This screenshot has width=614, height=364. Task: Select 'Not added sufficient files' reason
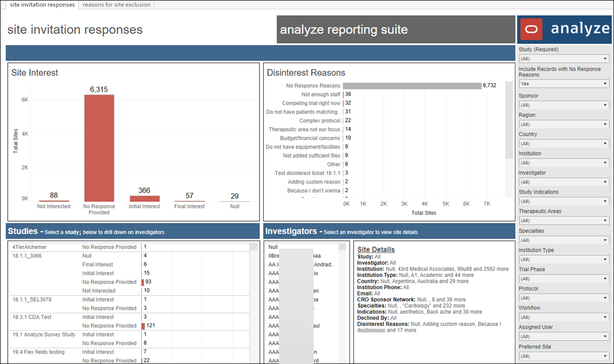pos(312,156)
